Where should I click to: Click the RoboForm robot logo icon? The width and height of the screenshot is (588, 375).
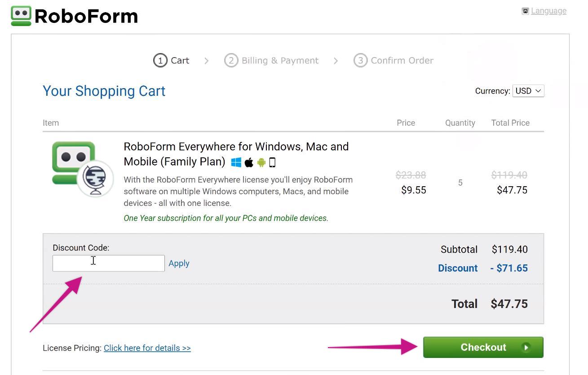click(x=21, y=16)
